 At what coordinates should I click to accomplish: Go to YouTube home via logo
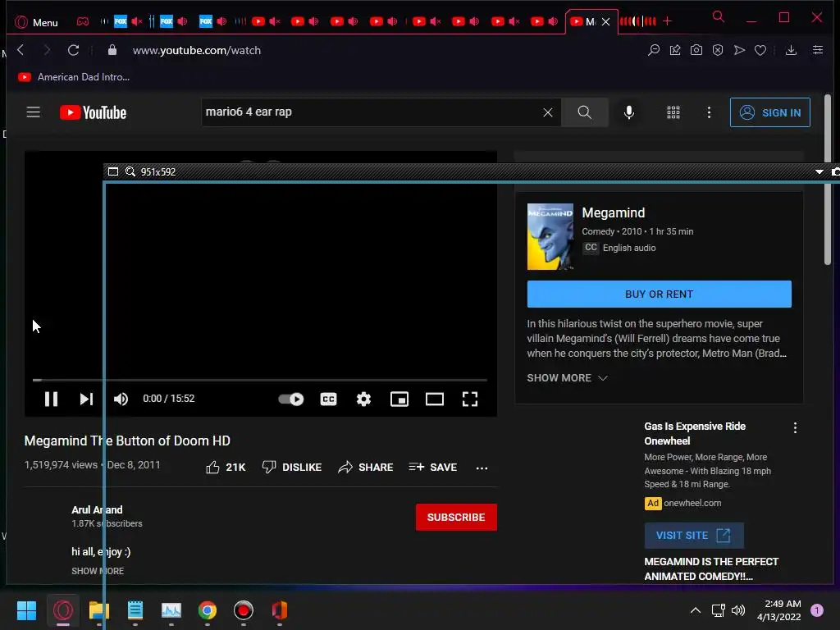(94, 112)
